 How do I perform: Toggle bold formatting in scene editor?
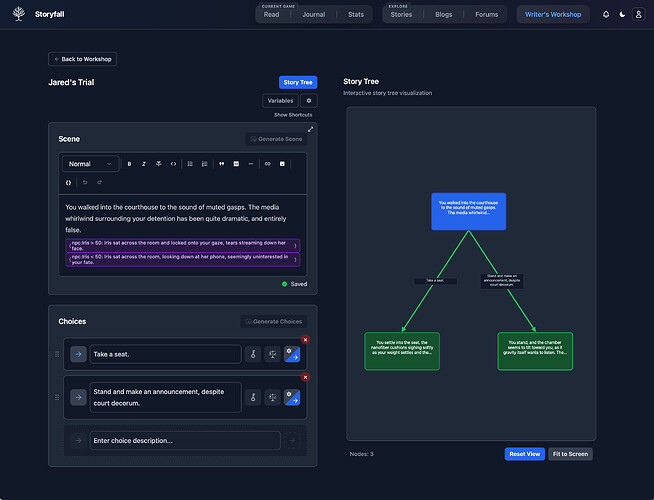129,164
